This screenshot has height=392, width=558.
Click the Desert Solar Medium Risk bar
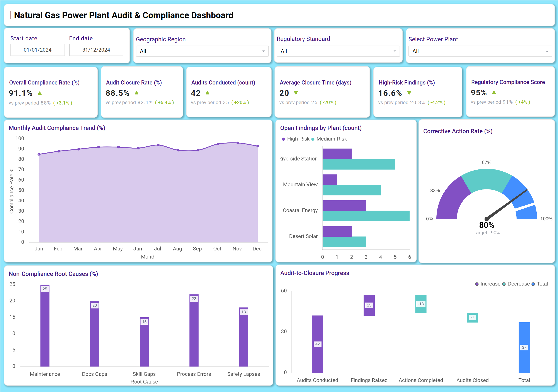click(x=344, y=242)
